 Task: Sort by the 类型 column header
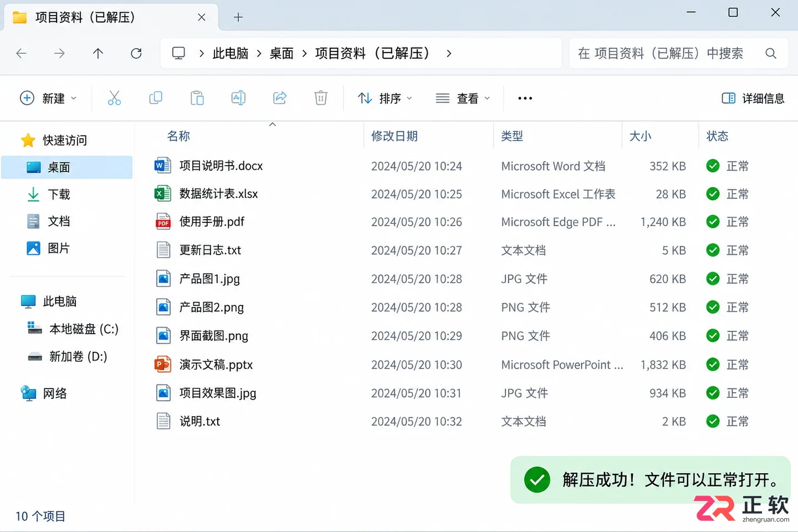click(512, 136)
